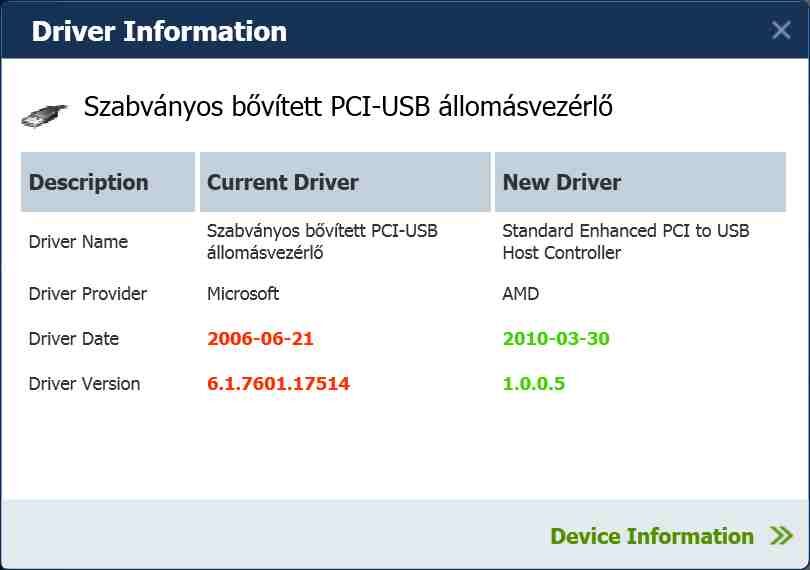Select the Current Driver column header
The height and width of the screenshot is (570, 810).
click(283, 183)
